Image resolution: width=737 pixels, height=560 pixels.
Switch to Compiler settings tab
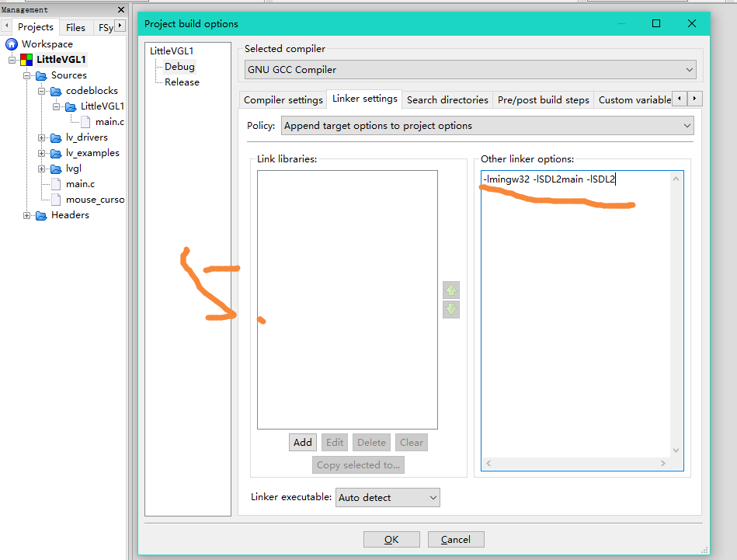click(283, 99)
